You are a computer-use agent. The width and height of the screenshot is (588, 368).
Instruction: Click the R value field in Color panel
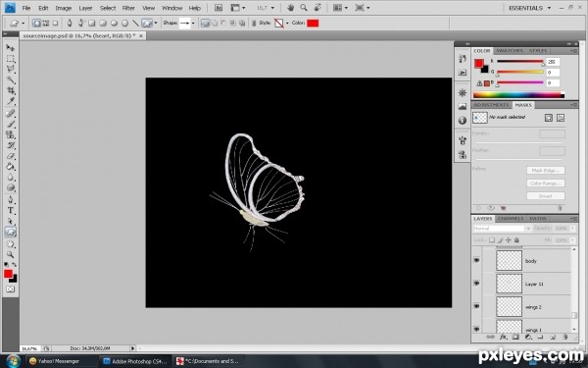pyautogui.click(x=553, y=62)
